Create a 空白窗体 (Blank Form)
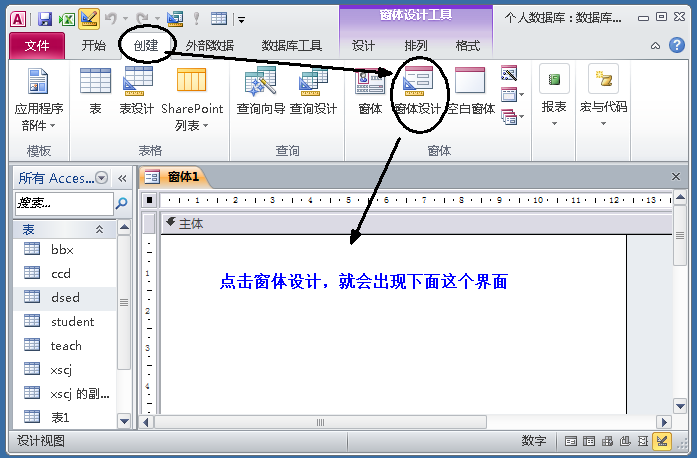The image size is (697, 458). [470, 91]
